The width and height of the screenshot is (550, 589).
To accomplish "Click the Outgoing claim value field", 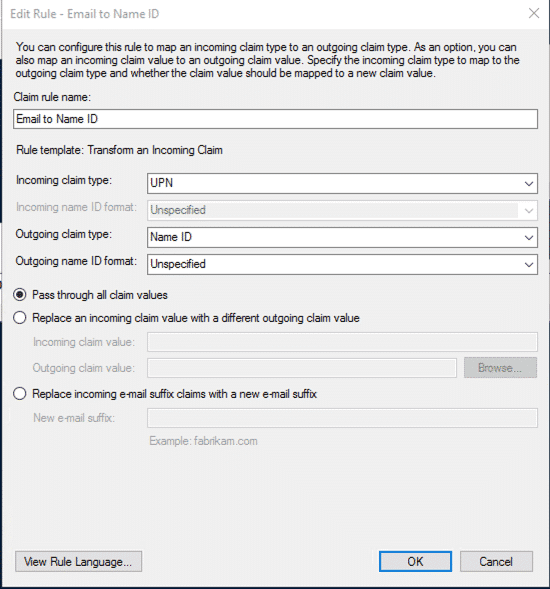I will [x=302, y=368].
